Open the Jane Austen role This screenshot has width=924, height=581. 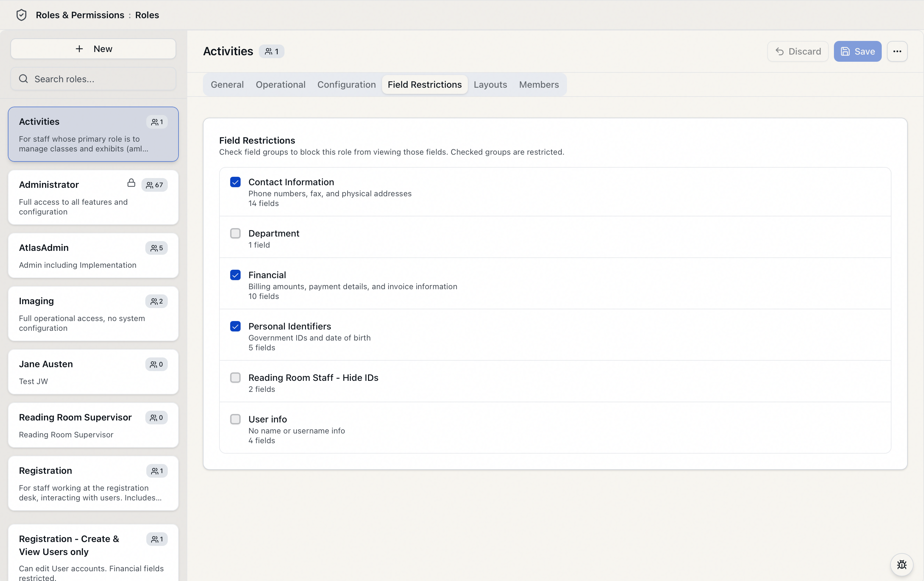click(x=93, y=372)
